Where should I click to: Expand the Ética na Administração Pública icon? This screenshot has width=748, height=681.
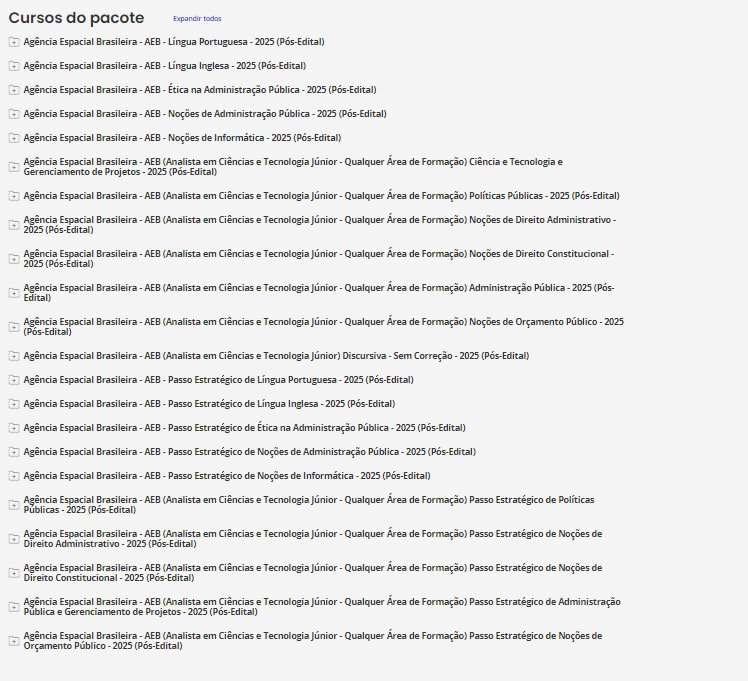(13, 90)
